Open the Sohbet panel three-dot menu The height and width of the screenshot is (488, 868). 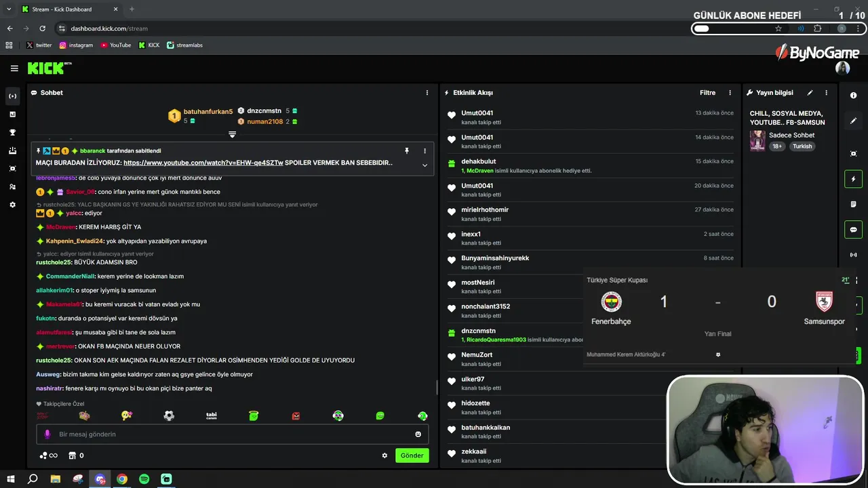[427, 93]
